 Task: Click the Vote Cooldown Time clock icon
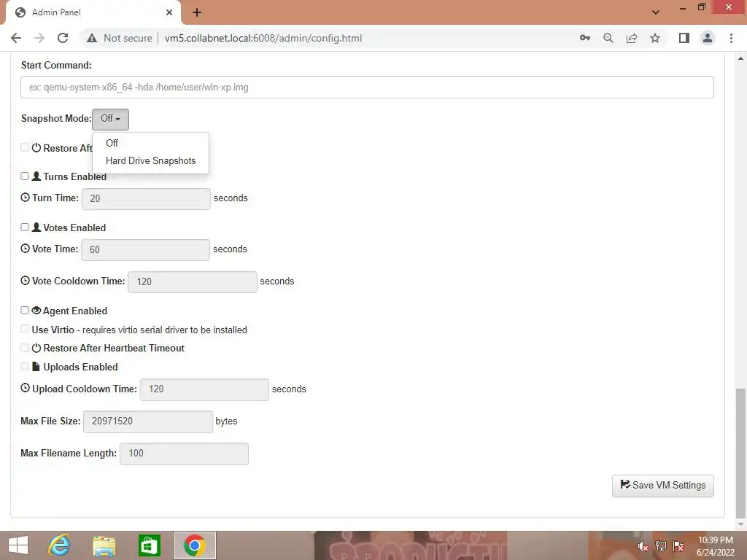tap(26, 281)
